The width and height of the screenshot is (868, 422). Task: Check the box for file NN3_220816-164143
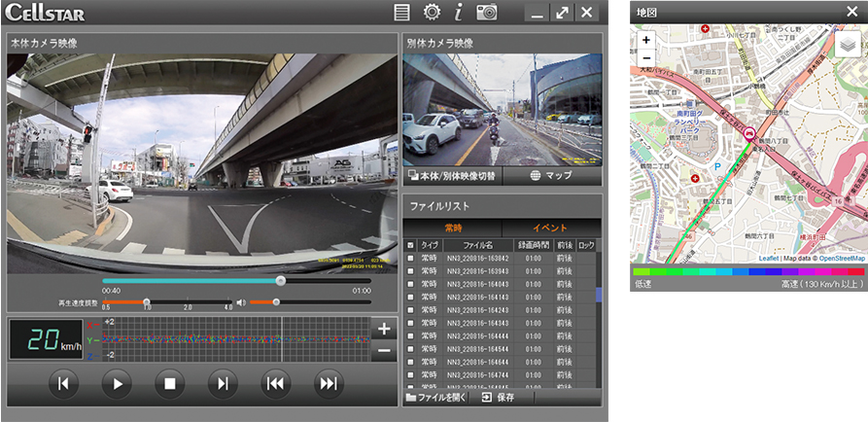coord(410,298)
